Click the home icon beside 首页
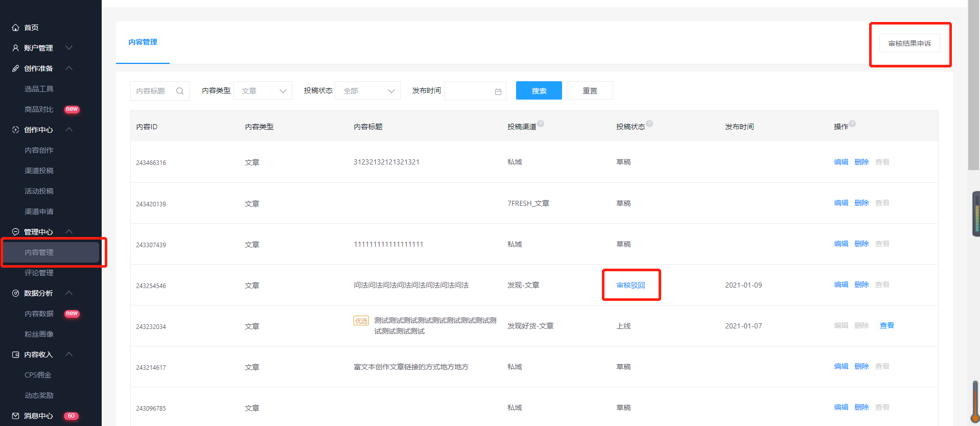This screenshot has width=980, height=426. coord(15,28)
